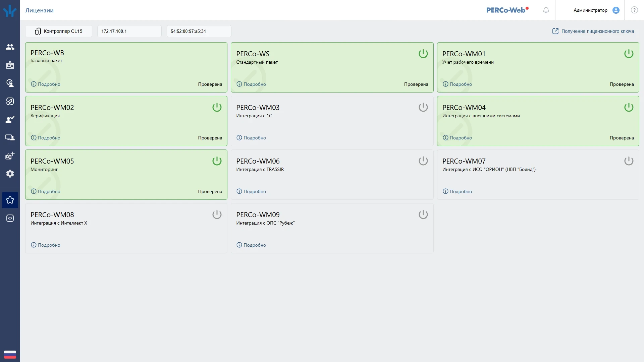
Task: Click the PERCo-WB card title
Action: [x=47, y=53]
